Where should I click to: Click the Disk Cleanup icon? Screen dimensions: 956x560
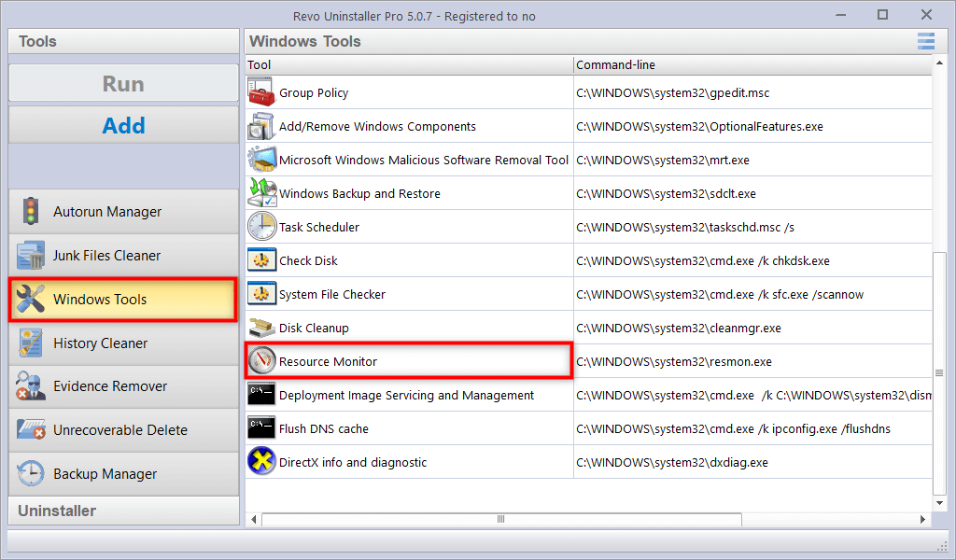pos(261,328)
